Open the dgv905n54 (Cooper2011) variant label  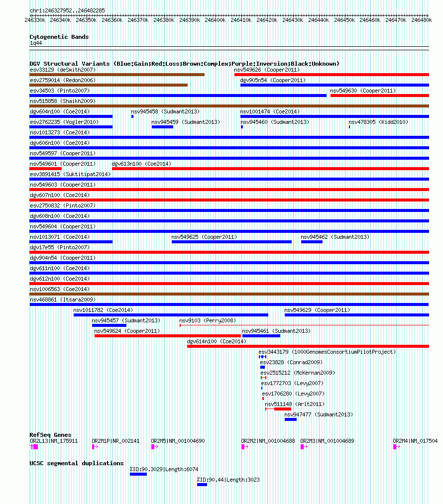click(273, 80)
